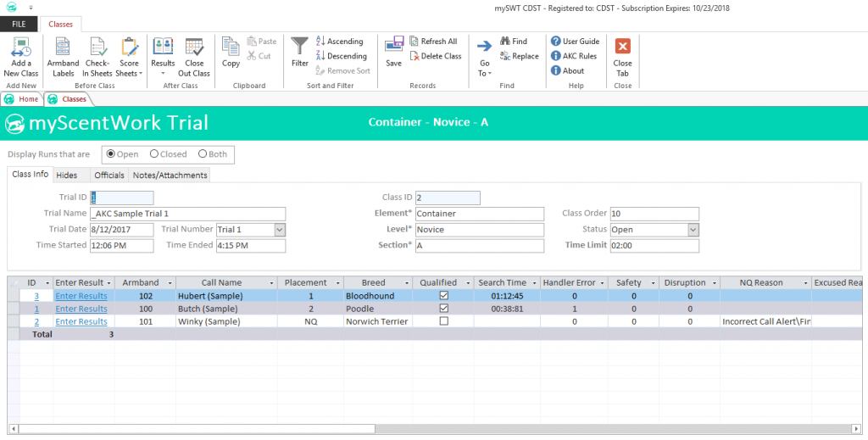868x440 pixels.
Task: Open Score Sheets menu
Action: 129,57
